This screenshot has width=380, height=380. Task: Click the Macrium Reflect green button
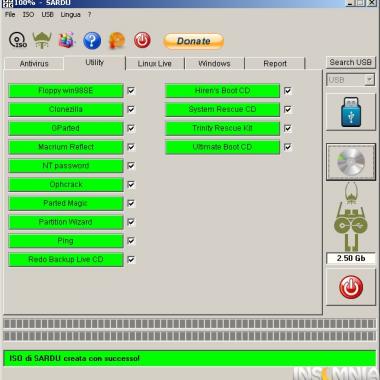[x=66, y=147]
